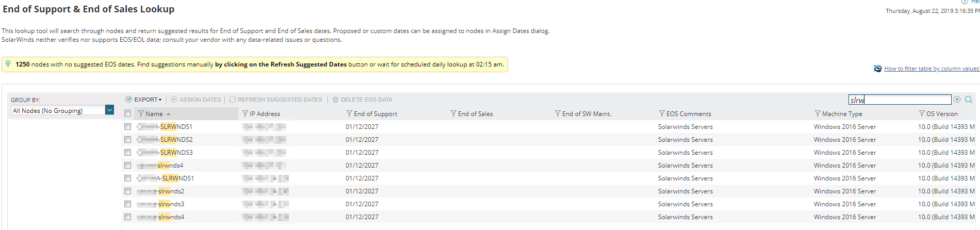Click the filter icon on Name column
Viewport: 980px width, 230px height.
pyautogui.click(x=141, y=113)
